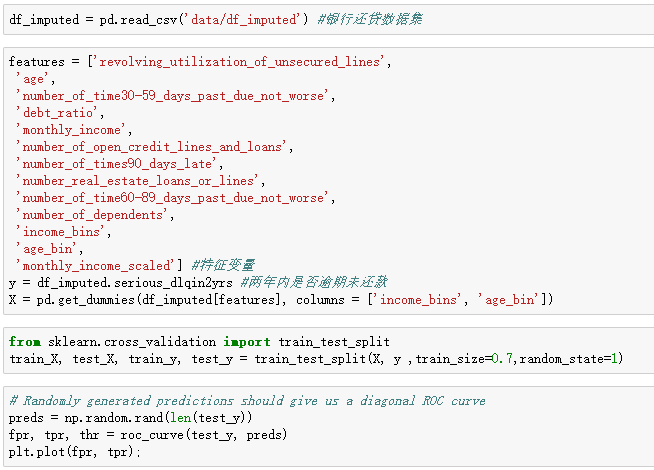
Task: Click the 'revolving_utilization_of_unsecured_lines' feature string
Action: (239, 62)
